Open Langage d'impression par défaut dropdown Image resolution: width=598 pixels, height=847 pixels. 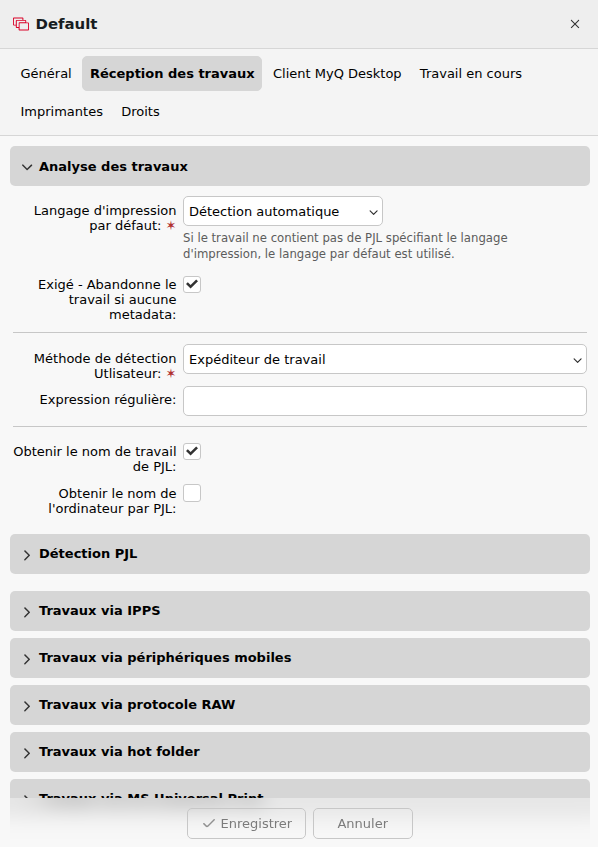283,211
